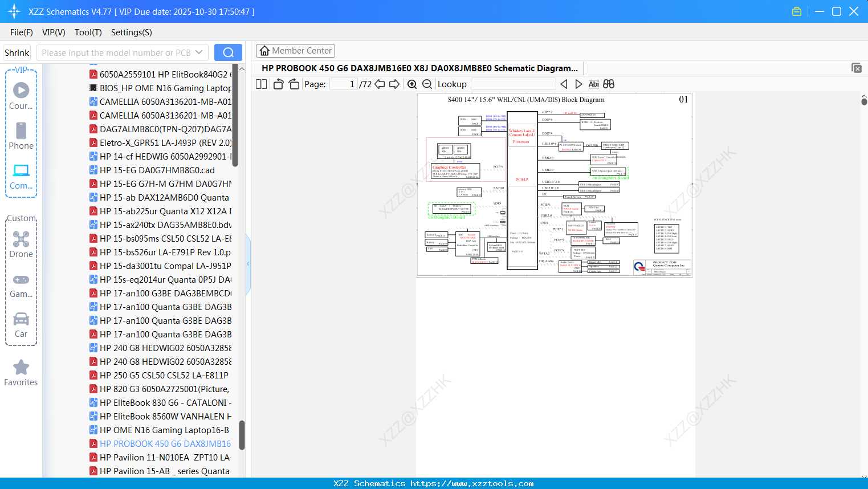This screenshot has width=868, height=489.
Task: Open Eletro-X_GPR51 LA-J493P file
Action: point(160,142)
